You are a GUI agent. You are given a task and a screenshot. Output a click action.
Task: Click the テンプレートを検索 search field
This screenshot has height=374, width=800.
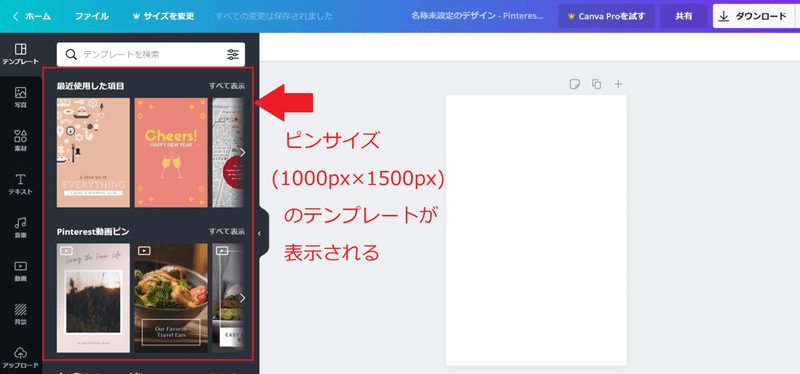(151, 55)
